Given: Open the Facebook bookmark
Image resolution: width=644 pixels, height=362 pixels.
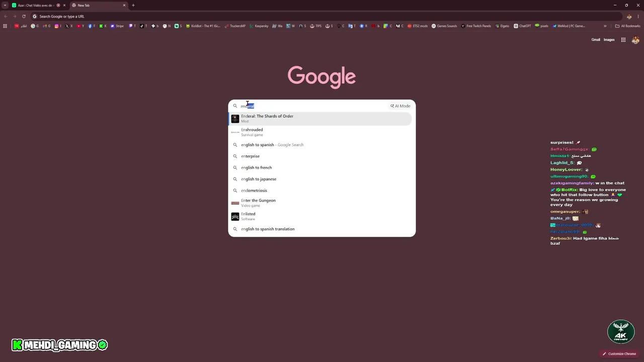Looking at the screenshot, I should [x=92, y=26].
